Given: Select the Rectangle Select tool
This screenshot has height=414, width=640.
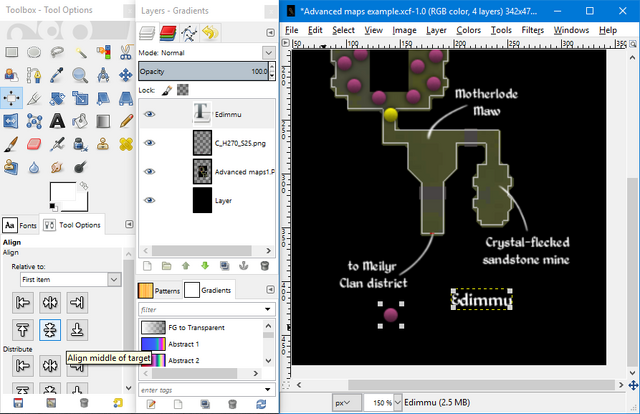Looking at the screenshot, I should tap(11, 52).
